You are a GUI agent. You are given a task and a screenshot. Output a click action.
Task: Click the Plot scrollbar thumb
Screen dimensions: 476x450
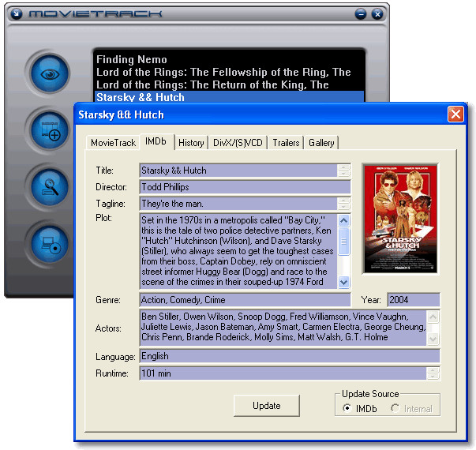pos(343,242)
